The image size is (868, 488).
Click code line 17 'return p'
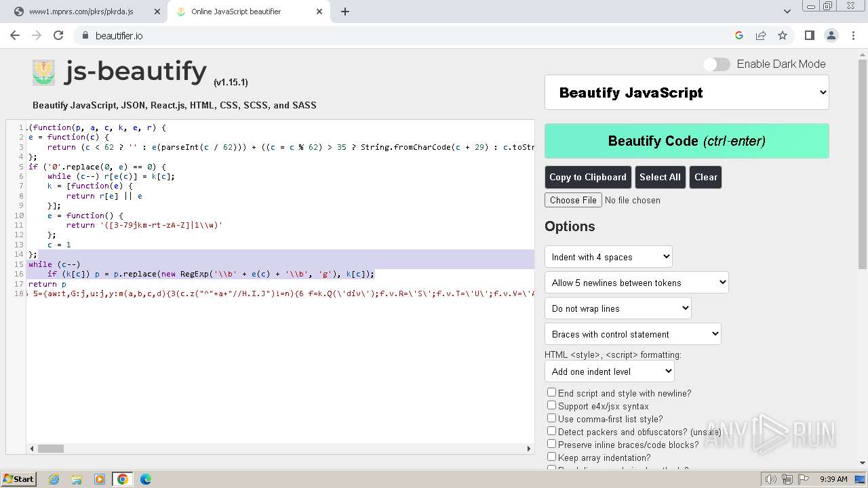click(47, 284)
